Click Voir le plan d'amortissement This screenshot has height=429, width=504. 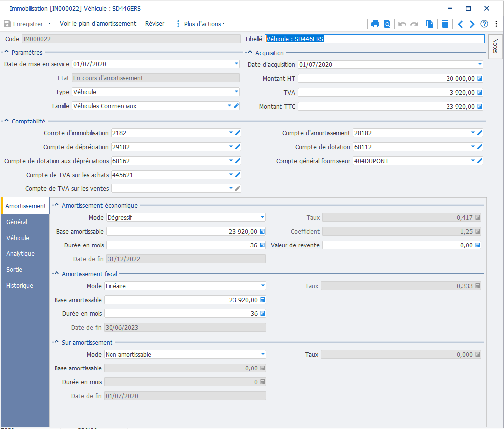[x=98, y=24]
